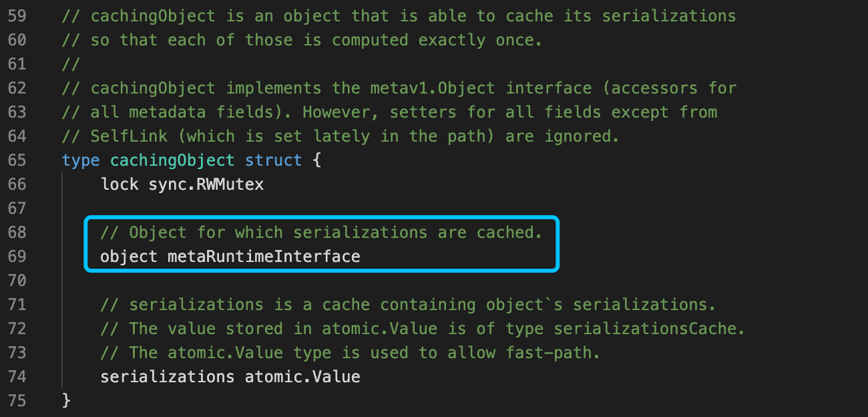Click line number 65 in the gutter
Viewport: 868px width, 417px height.
[17, 160]
